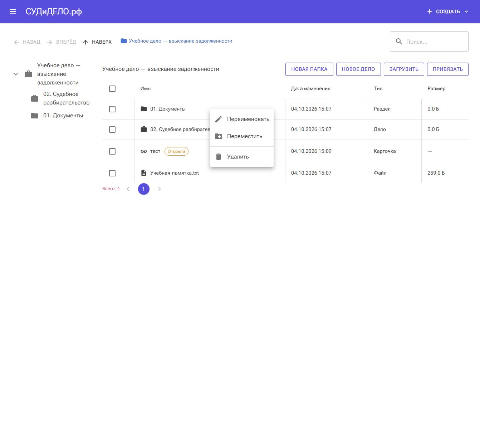Select 02. Судебное разбирательство in the tree
Screen dimensions: 480x448
point(67,98)
